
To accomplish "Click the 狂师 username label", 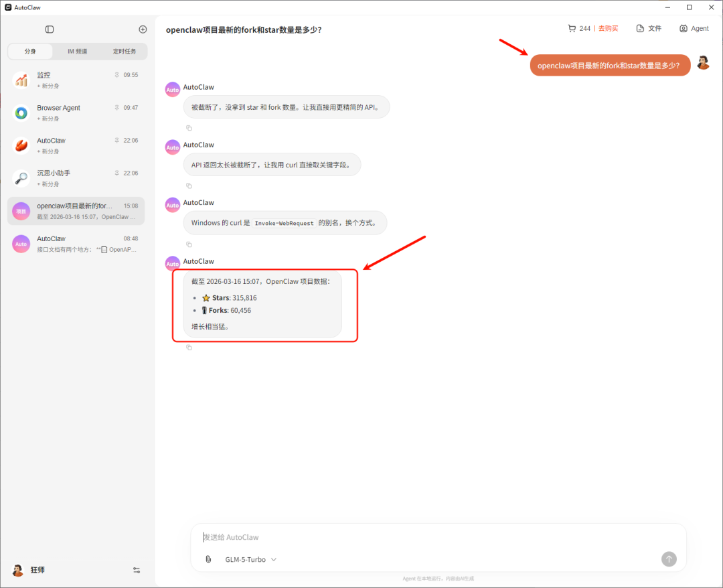I will click(37, 571).
